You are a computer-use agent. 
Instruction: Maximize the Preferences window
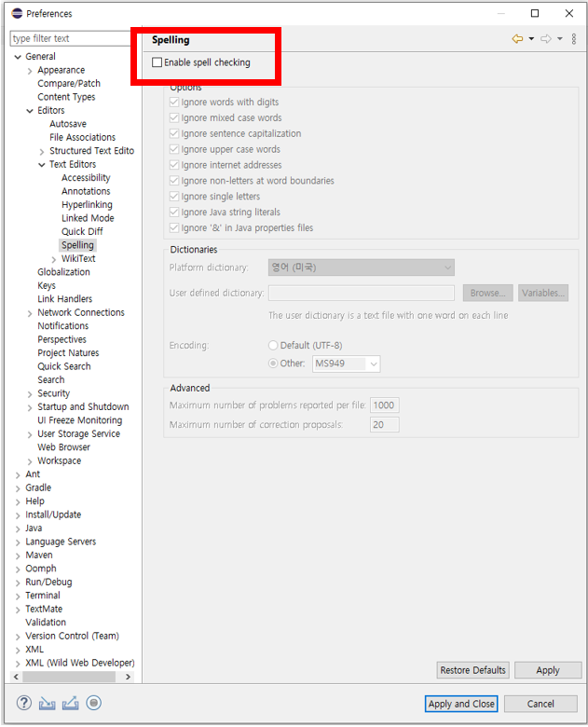point(535,13)
